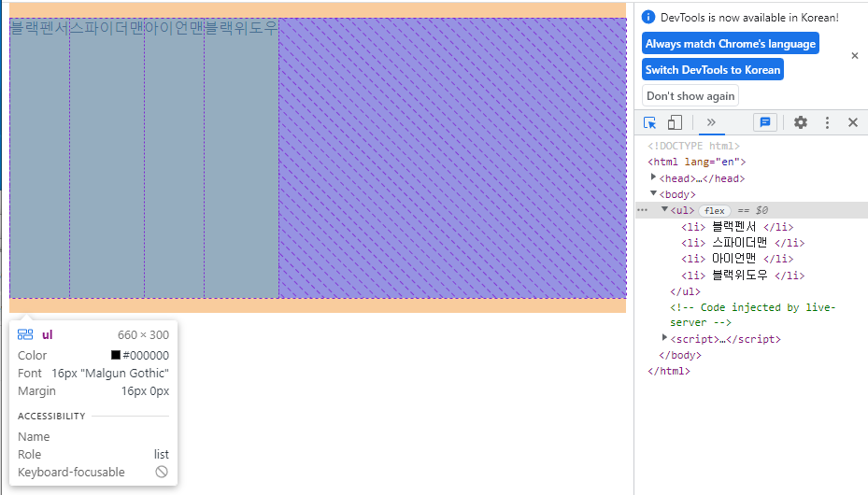868x495 pixels.
Task: Click the 블랙펜서 item on the page
Action: 40,158
